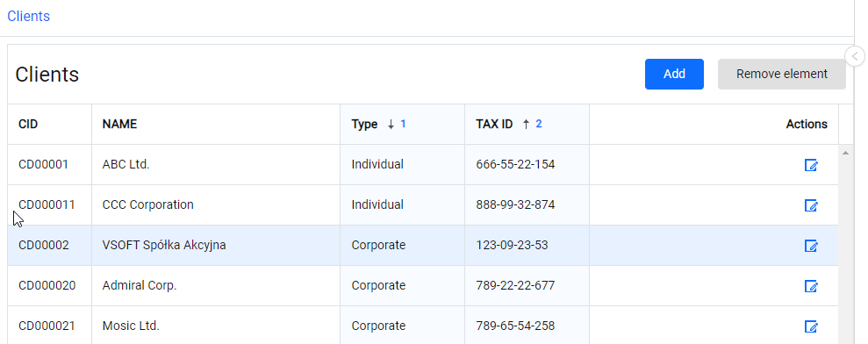Click the Add button

674,74
